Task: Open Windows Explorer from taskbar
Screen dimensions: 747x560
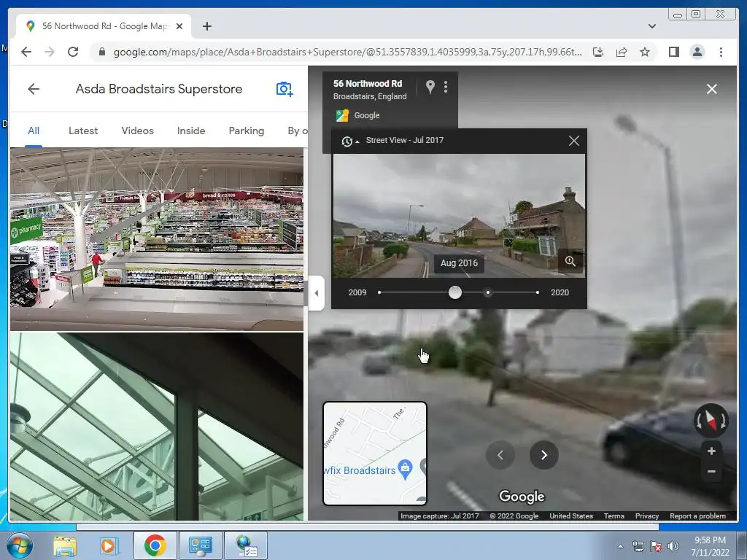Action: pyautogui.click(x=65, y=545)
